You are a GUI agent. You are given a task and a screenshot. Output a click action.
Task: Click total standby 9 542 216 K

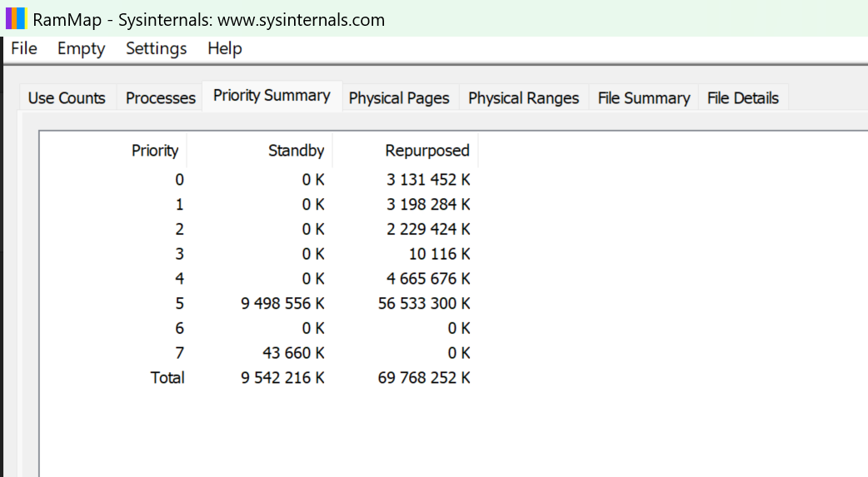pyautogui.click(x=283, y=377)
